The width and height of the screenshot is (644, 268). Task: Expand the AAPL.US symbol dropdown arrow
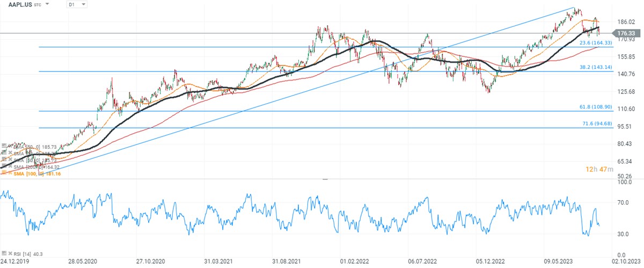[x=48, y=4]
